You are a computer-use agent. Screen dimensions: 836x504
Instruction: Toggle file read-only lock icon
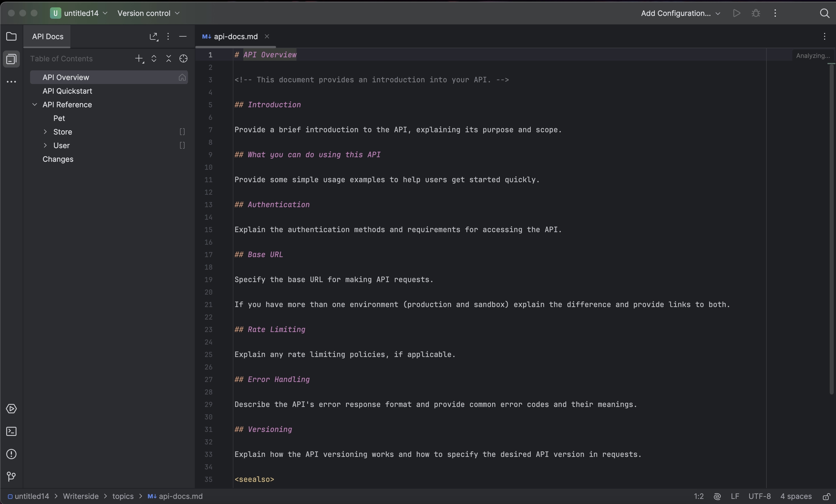coord(826,497)
